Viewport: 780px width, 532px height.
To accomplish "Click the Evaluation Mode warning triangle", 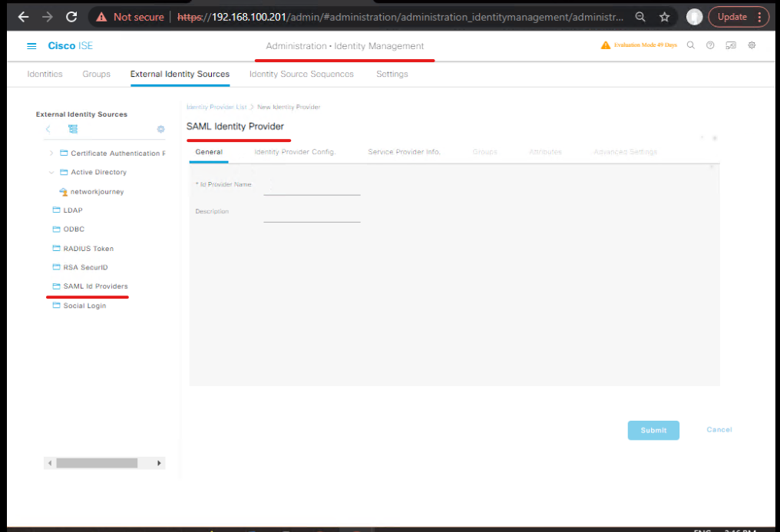I will [x=606, y=45].
